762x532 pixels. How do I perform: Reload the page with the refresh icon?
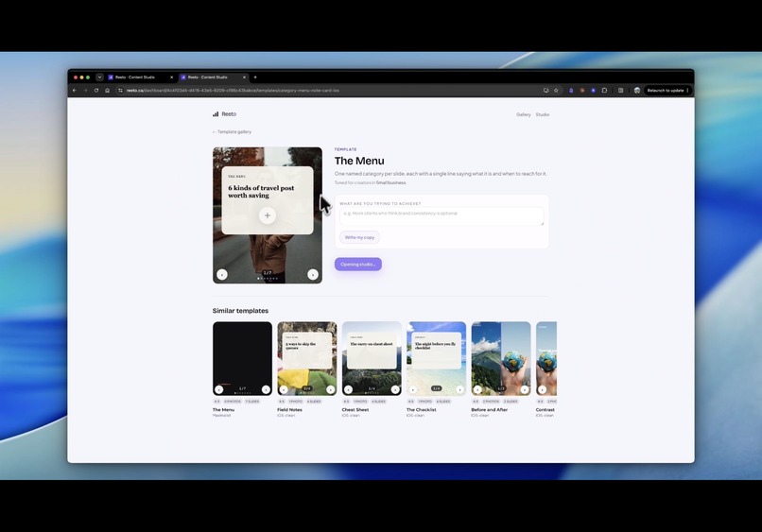click(x=96, y=91)
